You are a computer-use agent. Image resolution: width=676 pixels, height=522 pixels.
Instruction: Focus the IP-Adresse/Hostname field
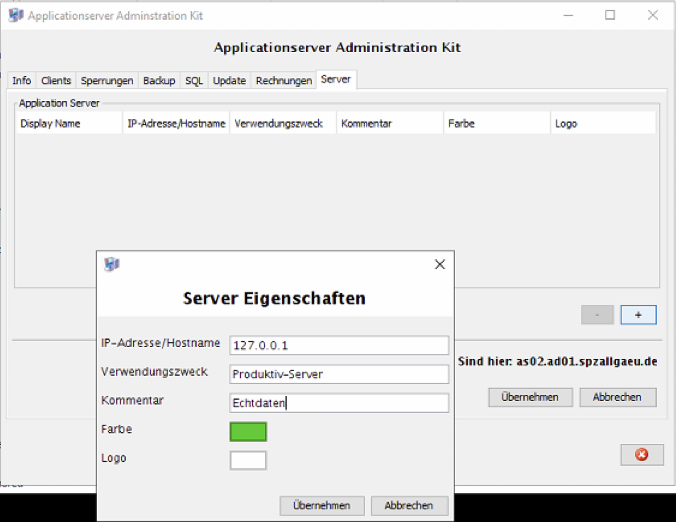click(x=339, y=345)
